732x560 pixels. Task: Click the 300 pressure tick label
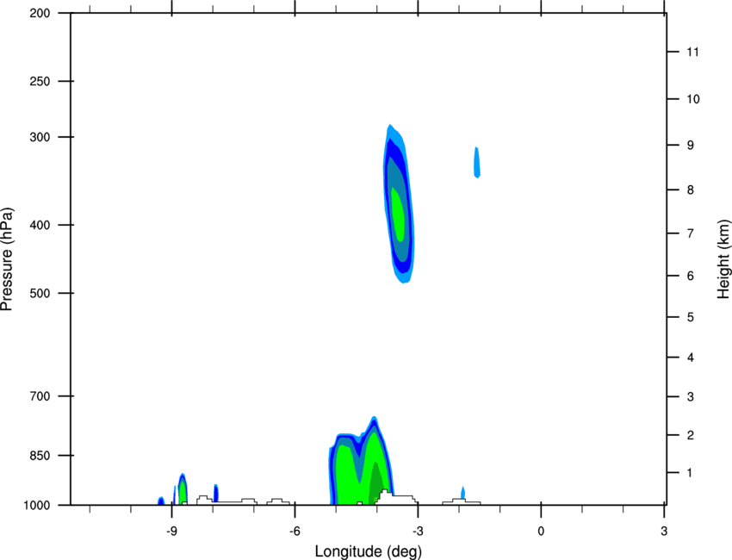point(40,137)
